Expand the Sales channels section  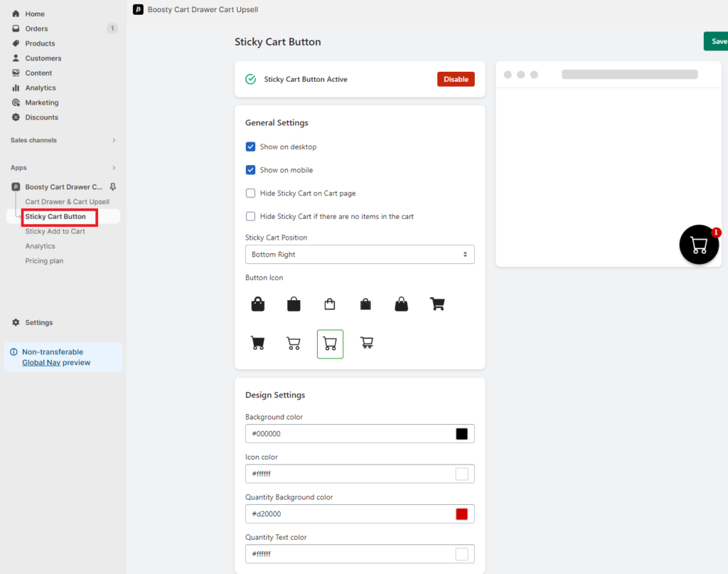(63, 140)
